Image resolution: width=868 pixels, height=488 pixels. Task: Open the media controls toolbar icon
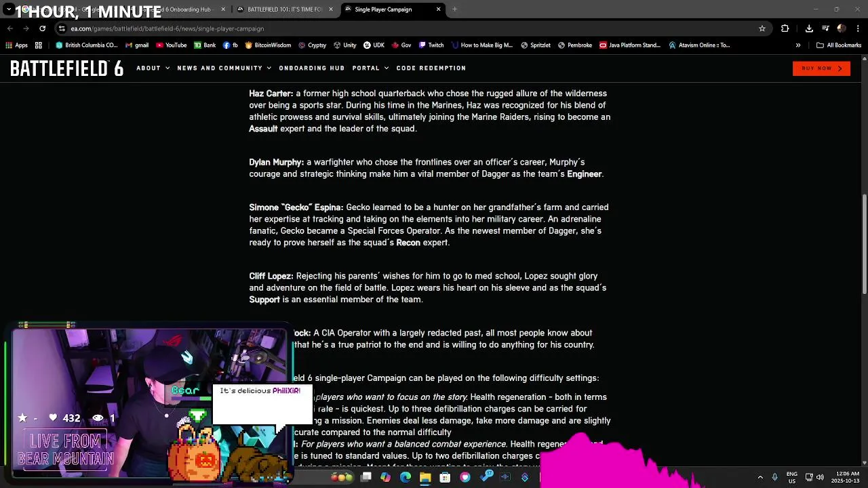tap(825, 28)
